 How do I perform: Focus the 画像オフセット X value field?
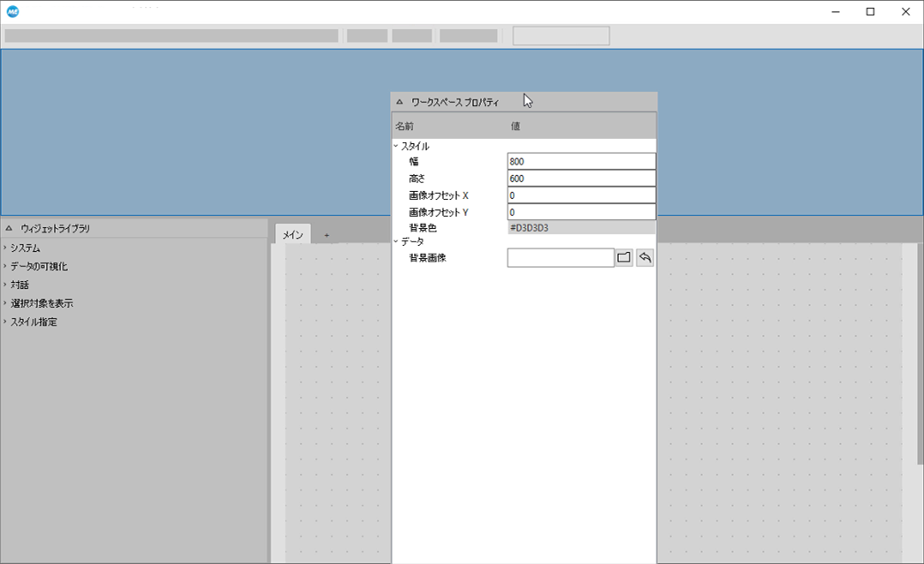[581, 195]
